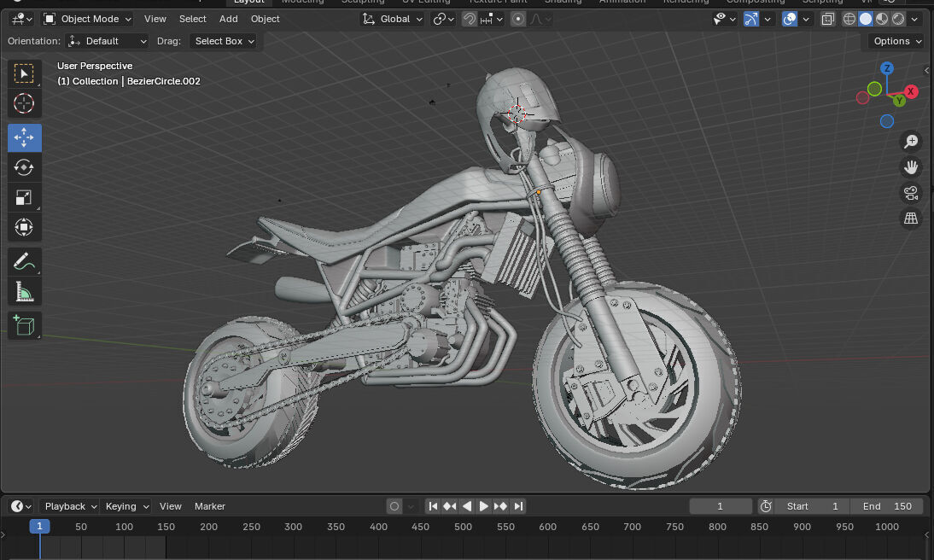The image size is (934, 560).
Task: Switch to material preview shading
Action: [882, 19]
